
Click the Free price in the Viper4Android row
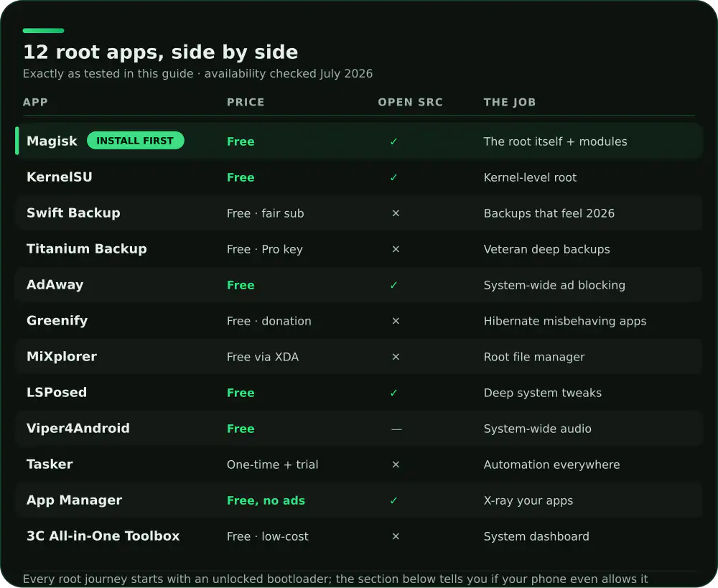(x=241, y=429)
